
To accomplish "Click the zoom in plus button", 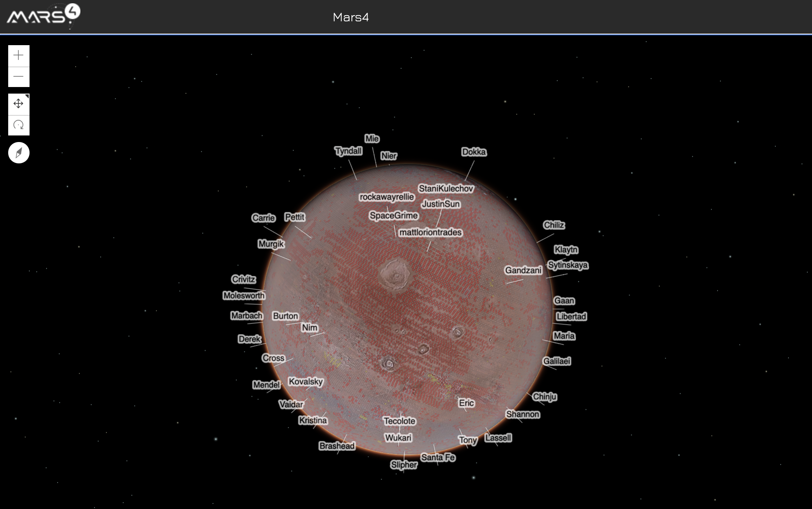I will click(x=18, y=55).
